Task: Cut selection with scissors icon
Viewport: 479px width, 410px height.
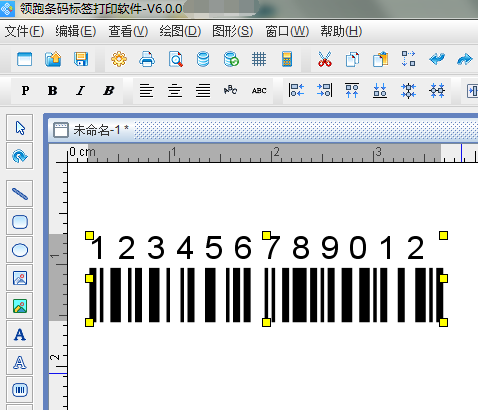Action: pos(325,60)
